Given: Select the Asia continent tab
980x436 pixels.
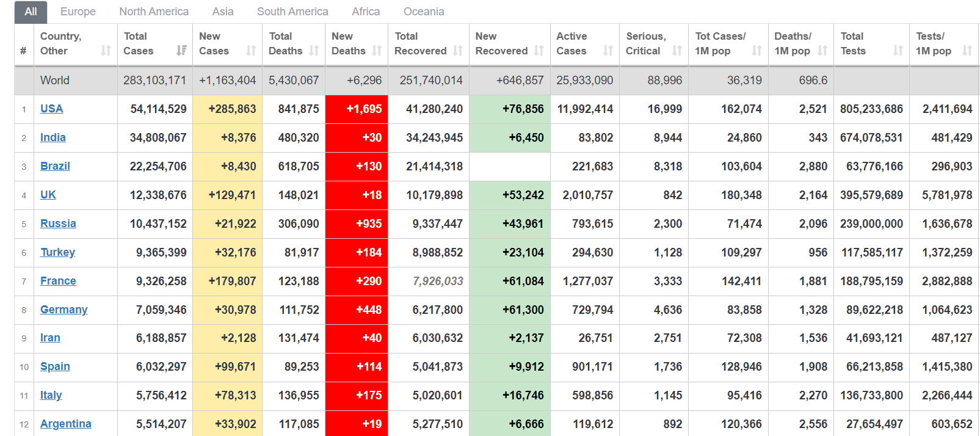Looking at the screenshot, I should [223, 12].
